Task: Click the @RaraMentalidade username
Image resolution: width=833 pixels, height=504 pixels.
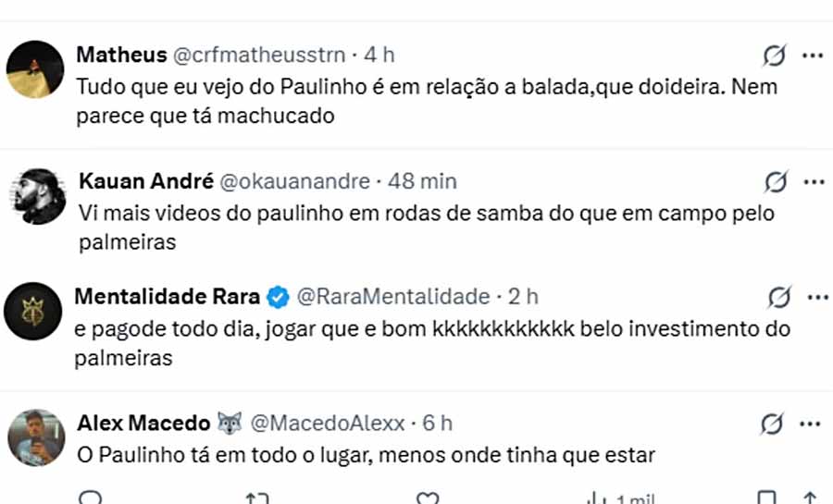Action: coord(392,297)
